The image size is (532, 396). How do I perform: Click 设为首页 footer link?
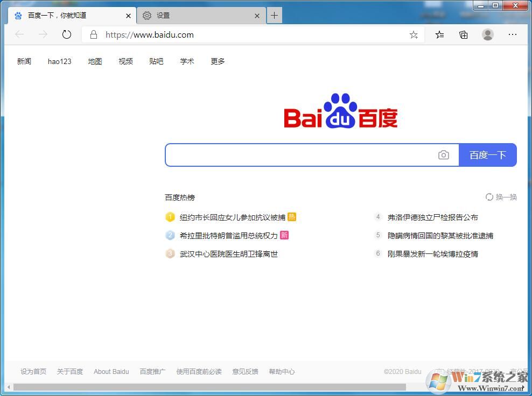(33, 372)
